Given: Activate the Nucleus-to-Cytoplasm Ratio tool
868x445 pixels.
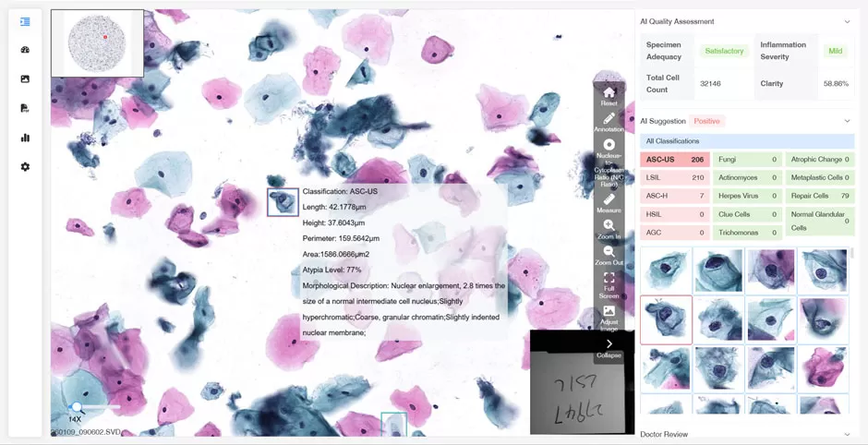Looking at the screenshot, I should [609, 145].
